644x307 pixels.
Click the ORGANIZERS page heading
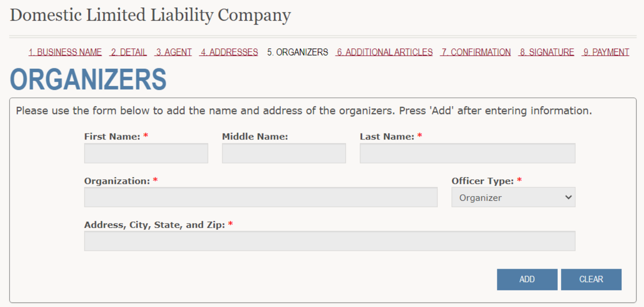[88, 79]
